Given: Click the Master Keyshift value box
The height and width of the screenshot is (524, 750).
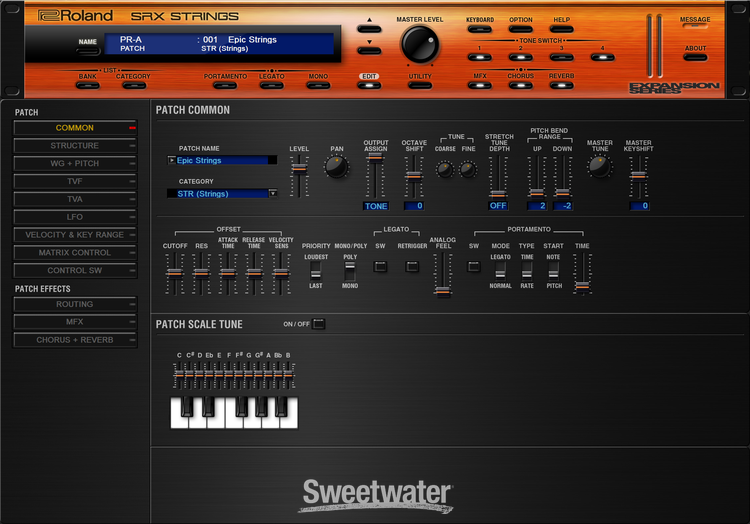Looking at the screenshot, I should coord(639,206).
